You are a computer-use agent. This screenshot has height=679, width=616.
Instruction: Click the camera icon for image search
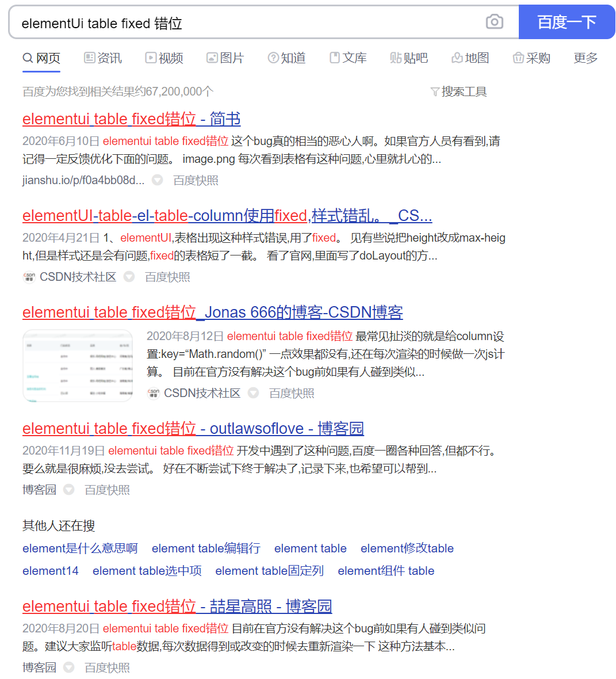[x=493, y=22]
